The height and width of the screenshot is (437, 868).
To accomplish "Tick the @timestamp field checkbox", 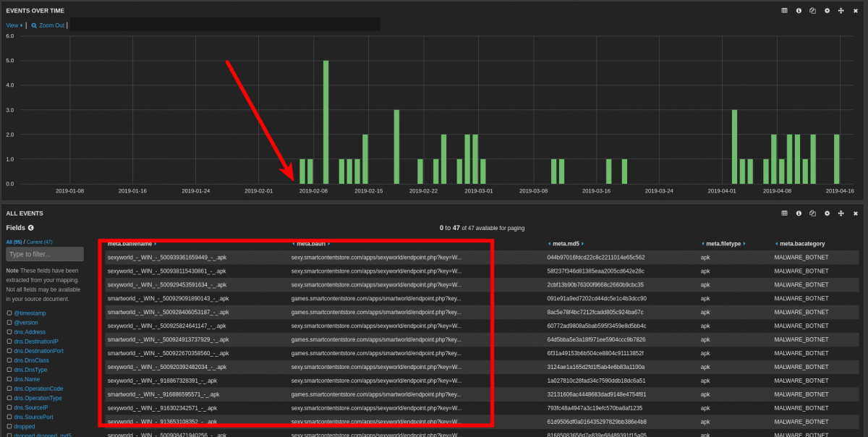I will coord(9,313).
